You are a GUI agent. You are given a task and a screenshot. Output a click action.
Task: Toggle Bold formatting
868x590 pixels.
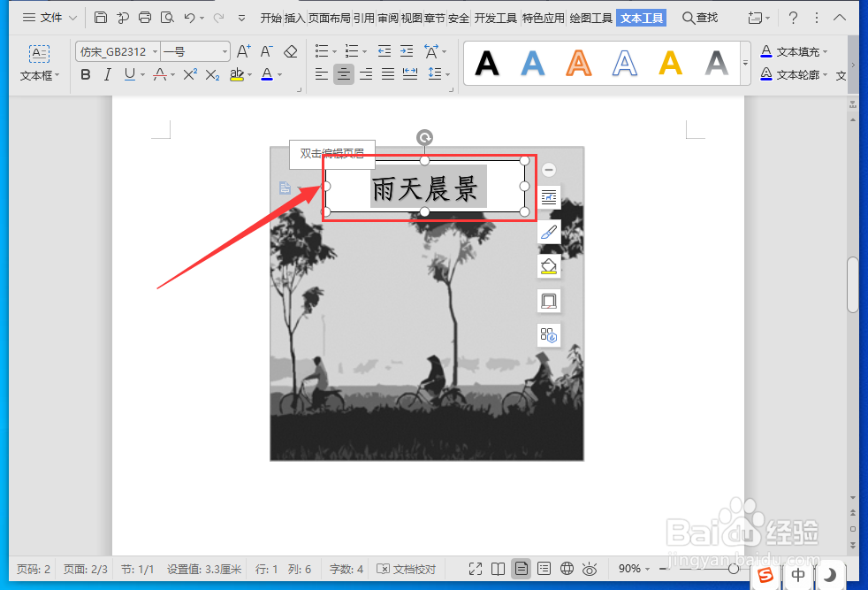pyautogui.click(x=85, y=74)
